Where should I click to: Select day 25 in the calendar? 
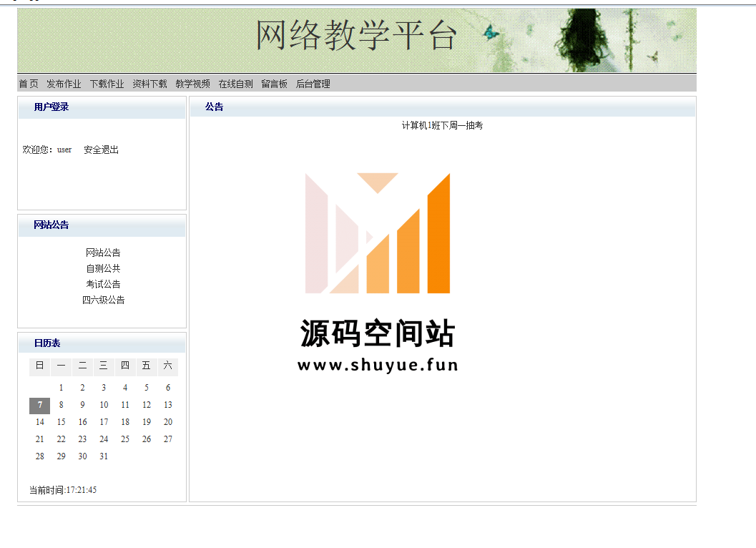pos(125,439)
